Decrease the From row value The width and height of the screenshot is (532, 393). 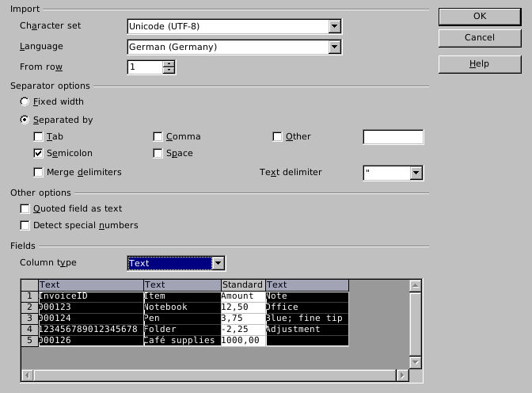tap(169, 70)
